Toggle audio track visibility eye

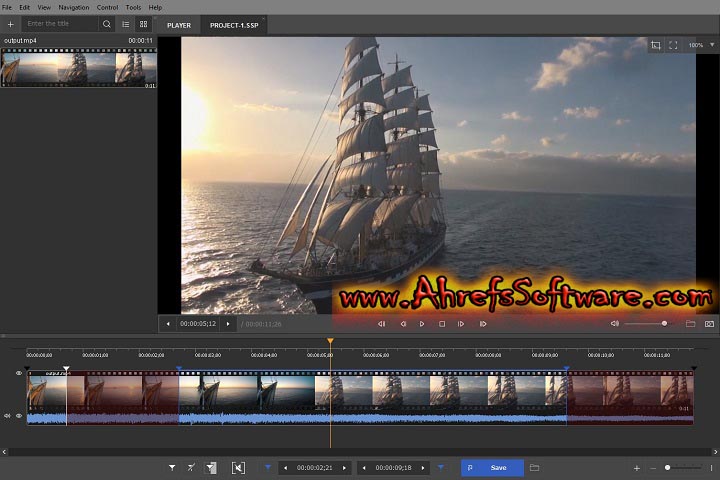point(18,415)
